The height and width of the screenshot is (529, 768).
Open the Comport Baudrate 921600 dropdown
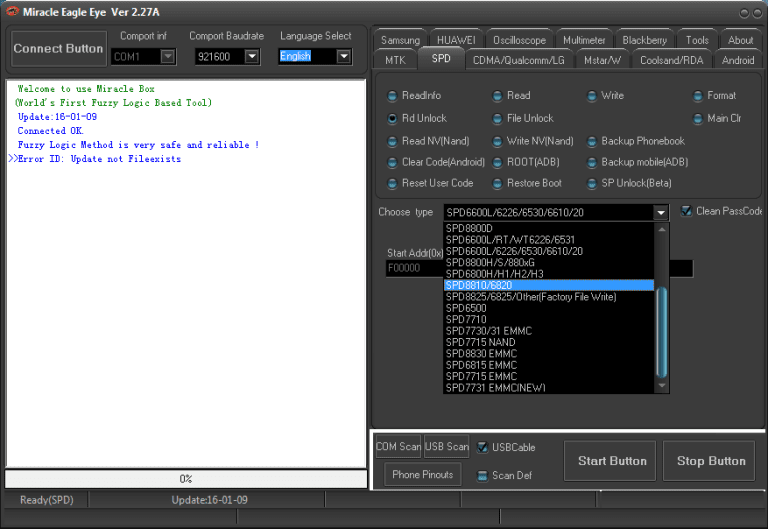click(252, 57)
